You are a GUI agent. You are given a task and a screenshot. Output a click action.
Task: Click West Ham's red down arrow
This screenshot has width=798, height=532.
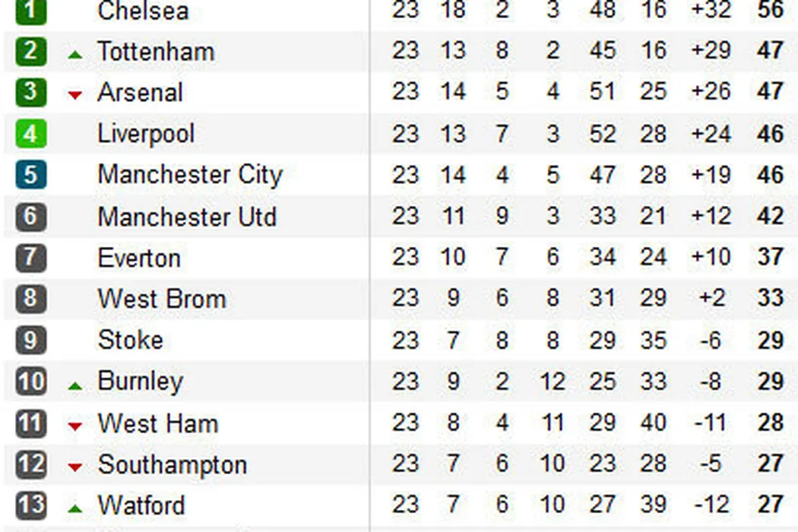[x=74, y=426]
